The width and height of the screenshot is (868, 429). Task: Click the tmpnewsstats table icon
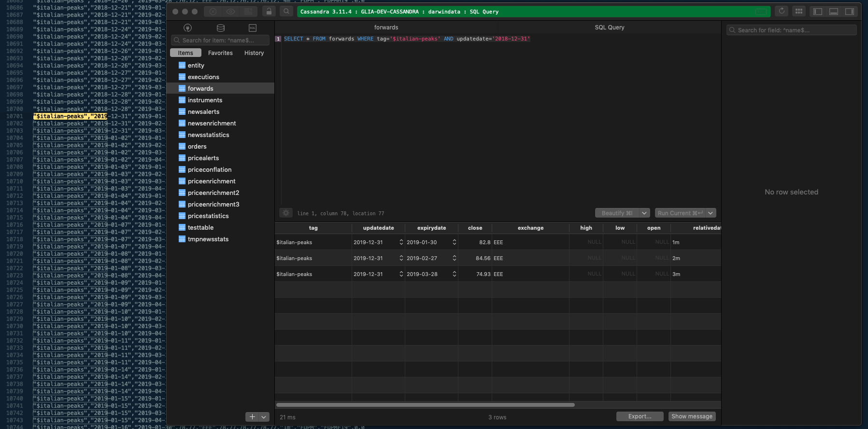tap(182, 239)
